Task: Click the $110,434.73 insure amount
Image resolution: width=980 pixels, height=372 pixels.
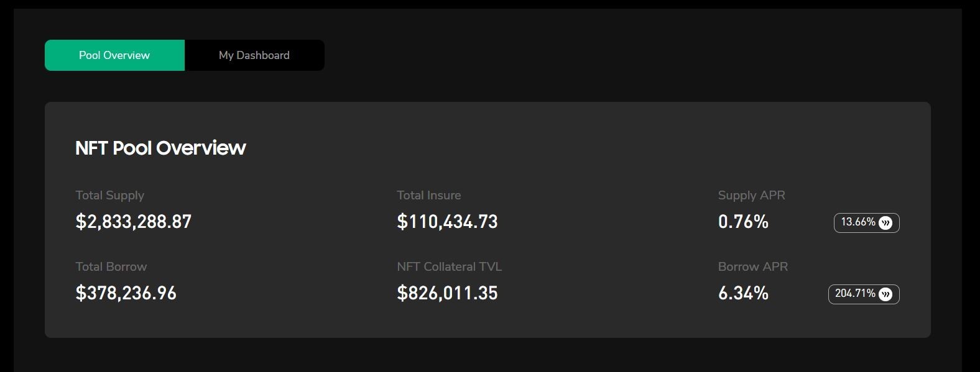Action: [x=448, y=222]
